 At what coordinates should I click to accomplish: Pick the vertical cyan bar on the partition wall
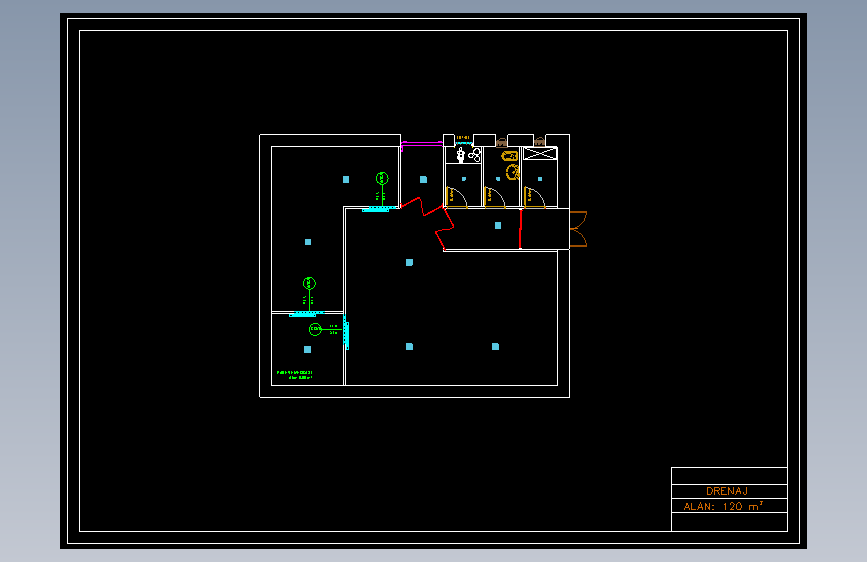[x=346, y=332]
